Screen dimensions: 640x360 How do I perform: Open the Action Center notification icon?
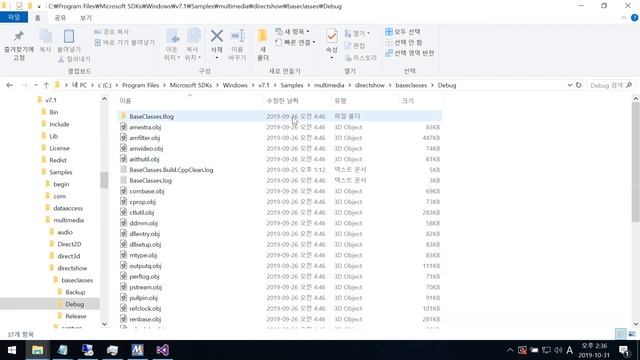[x=624, y=350]
